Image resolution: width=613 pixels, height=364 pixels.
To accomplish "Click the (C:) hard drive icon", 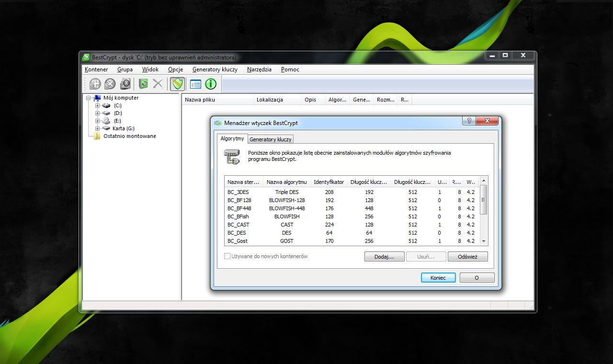I will [x=106, y=105].
